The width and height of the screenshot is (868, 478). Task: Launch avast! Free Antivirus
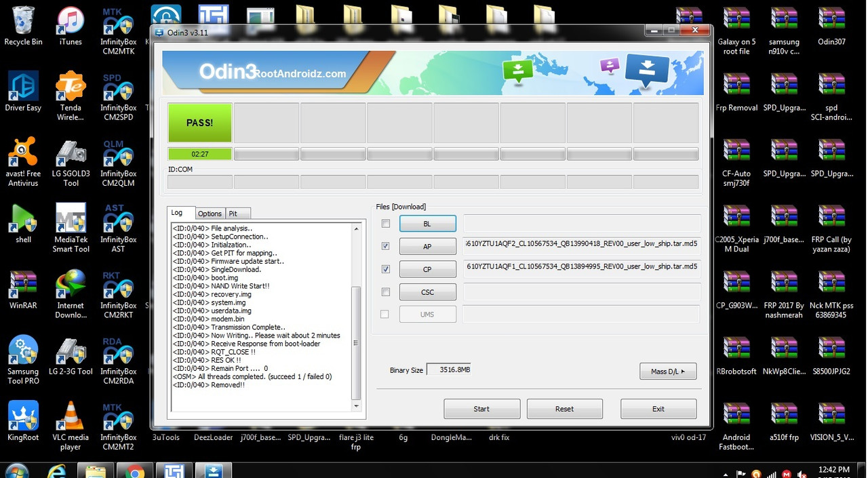click(23, 163)
